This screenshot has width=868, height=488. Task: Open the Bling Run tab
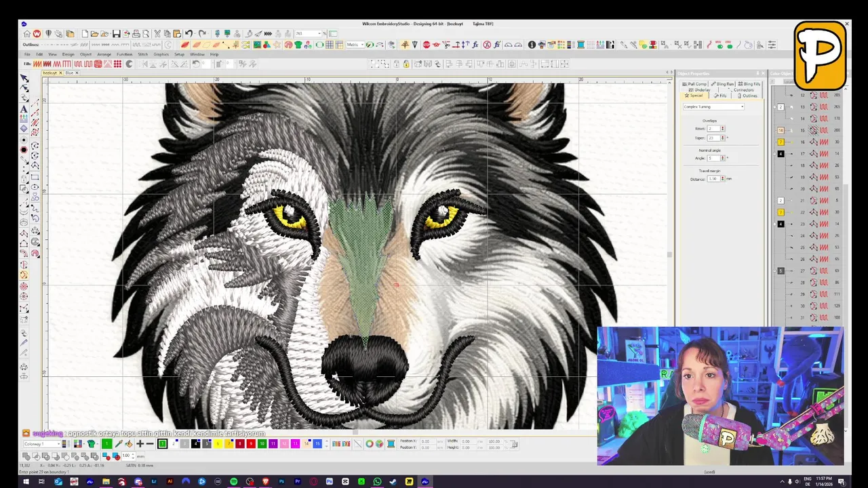[x=723, y=84]
